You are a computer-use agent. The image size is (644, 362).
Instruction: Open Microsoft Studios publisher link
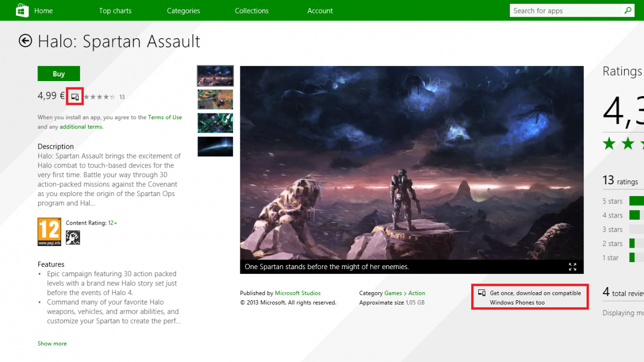[298, 293]
